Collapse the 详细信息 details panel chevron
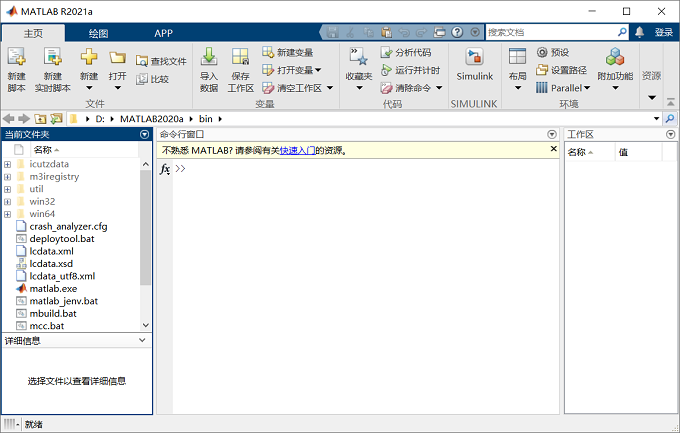 tap(142, 341)
